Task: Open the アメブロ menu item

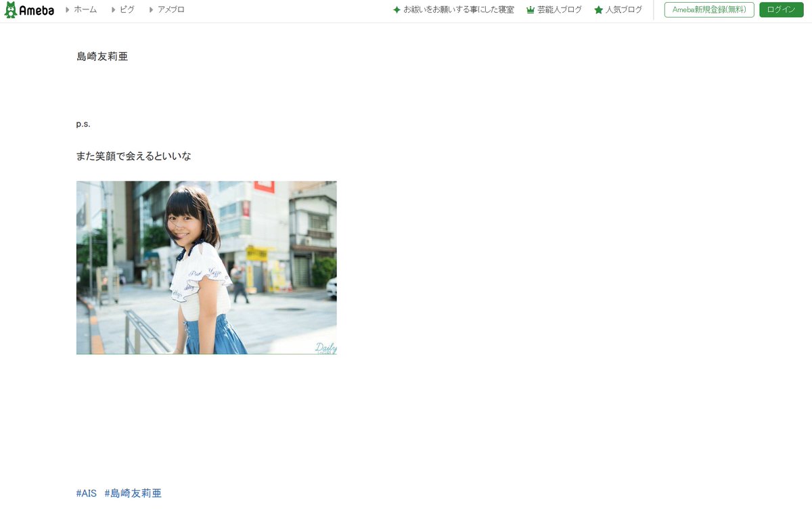Action: (171, 9)
